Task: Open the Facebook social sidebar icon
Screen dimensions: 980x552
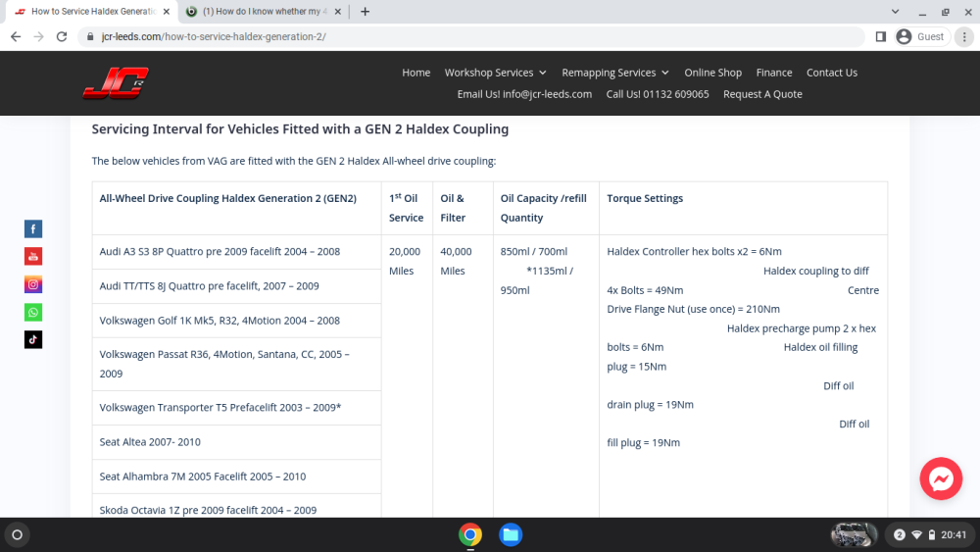Action: pos(33,228)
